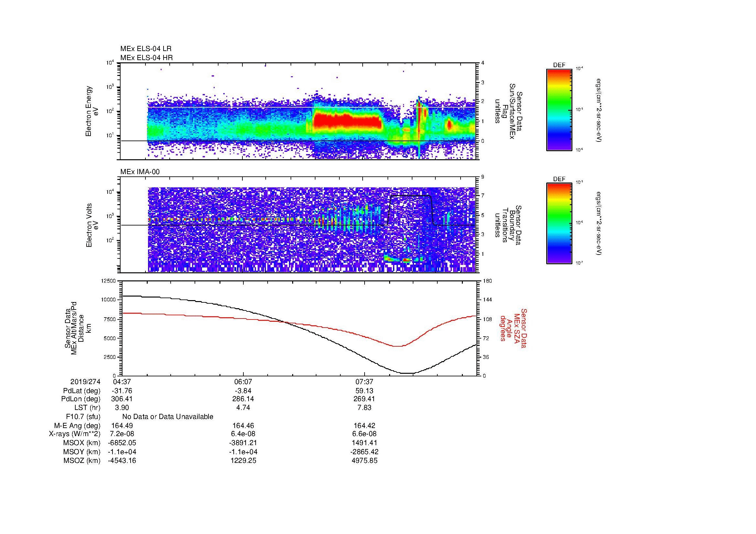756x534 pixels.
Task: Click the MSOX value '-3891.21'
Action: click(x=243, y=443)
